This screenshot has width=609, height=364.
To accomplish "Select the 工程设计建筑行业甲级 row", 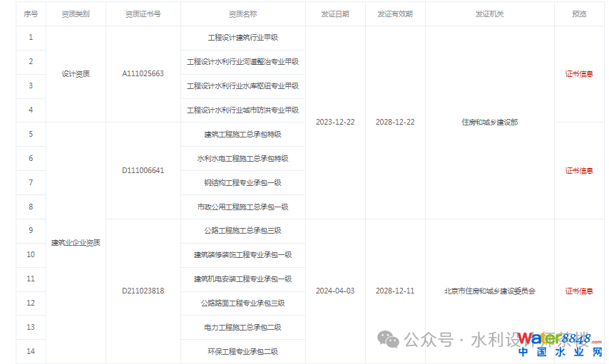I will pos(242,37).
